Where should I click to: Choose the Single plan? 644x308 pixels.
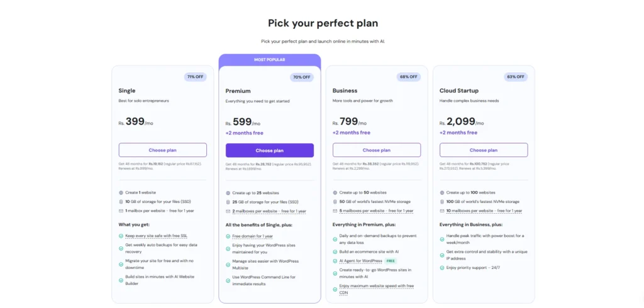coord(162,150)
